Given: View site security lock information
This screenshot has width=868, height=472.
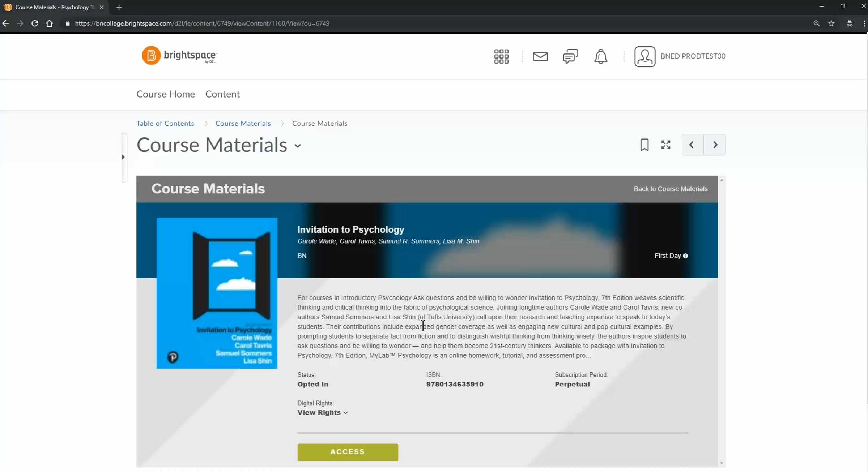Looking at the screenshot, I should tap(68, 23).
